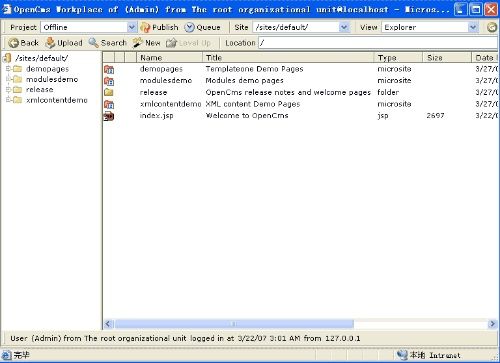Expand the xmlcontentdemo tree node
The image size is (500, 363).
click(8, 100)
